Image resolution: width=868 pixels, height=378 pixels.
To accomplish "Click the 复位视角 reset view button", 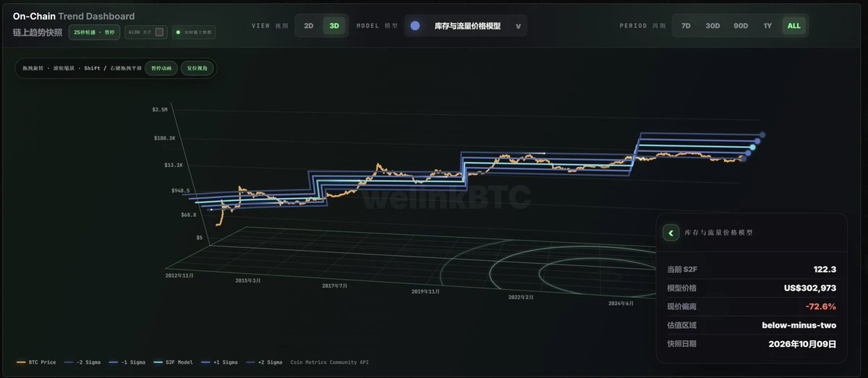I will point(197,69).
